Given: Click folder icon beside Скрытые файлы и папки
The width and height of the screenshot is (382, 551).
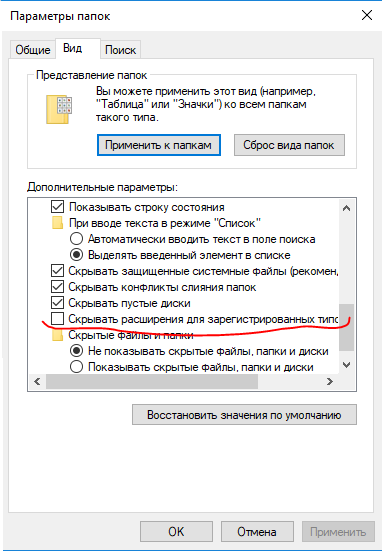Looking at the screenshot, I should click(x=57, y=335).
